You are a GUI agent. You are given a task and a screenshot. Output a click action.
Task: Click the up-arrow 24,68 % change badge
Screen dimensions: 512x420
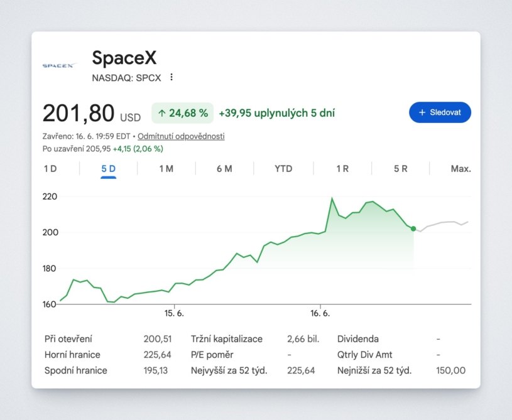click(x=183, y=113)
